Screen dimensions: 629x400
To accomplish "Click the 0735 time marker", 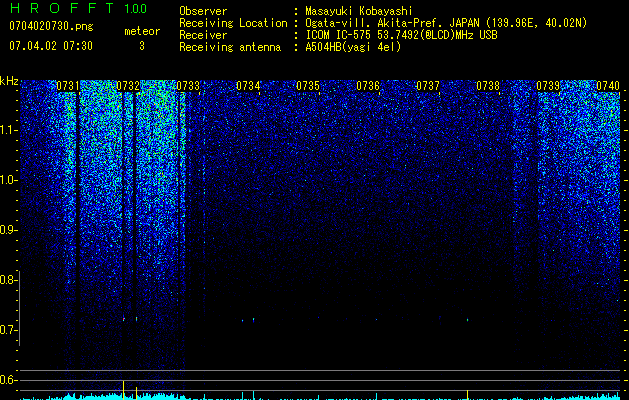I will (308, 86).
